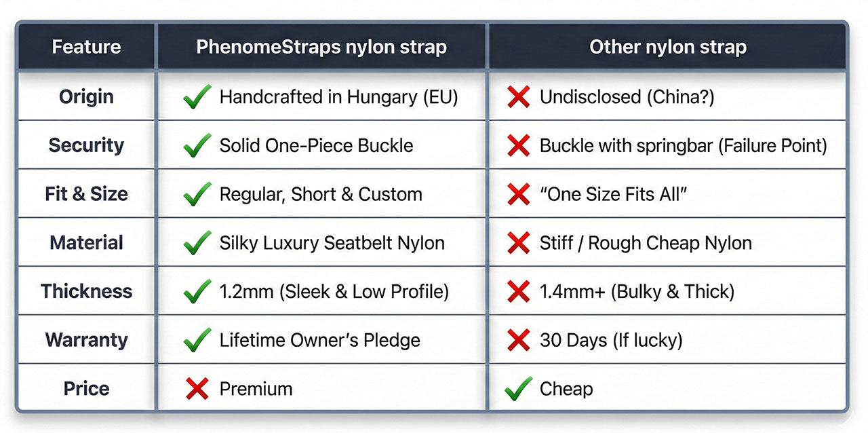Select the red X beside 30 Days (If lucky)

point(519,340)
